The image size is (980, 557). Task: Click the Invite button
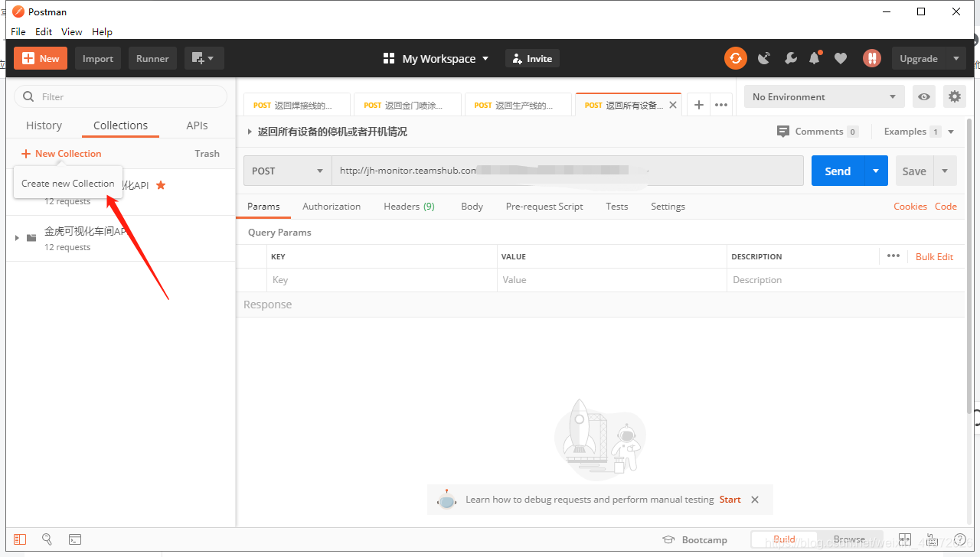[532, 58]
